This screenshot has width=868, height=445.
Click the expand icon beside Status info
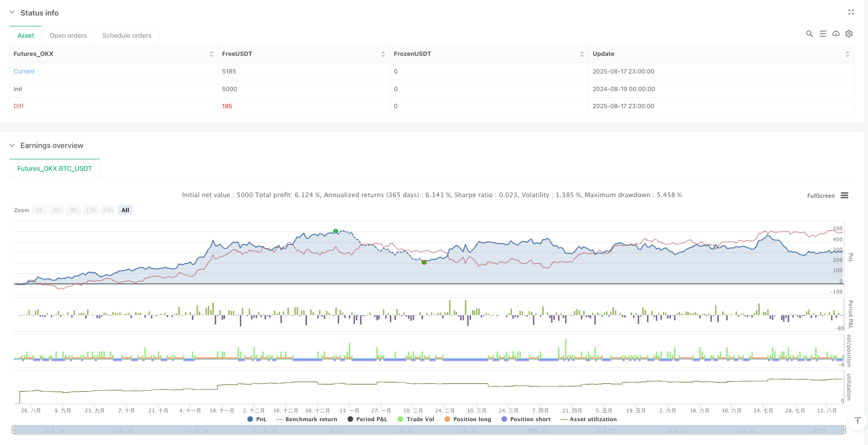(x=850, y=12)
